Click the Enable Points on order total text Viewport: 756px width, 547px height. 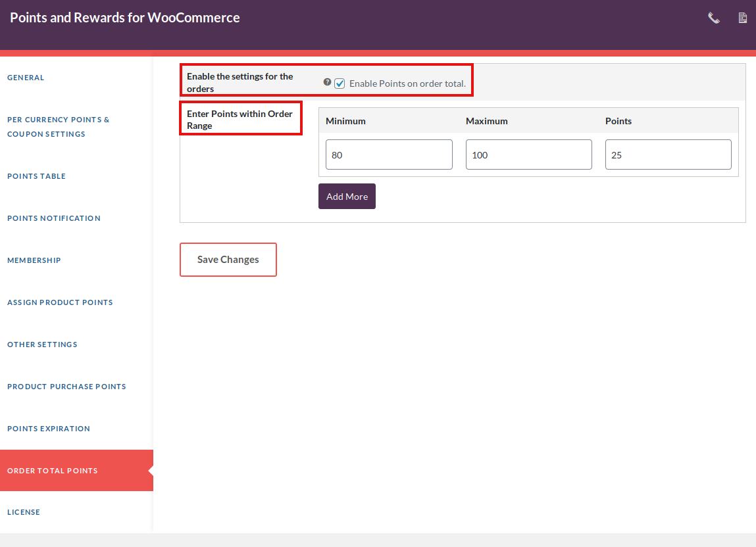click(407, 84)
